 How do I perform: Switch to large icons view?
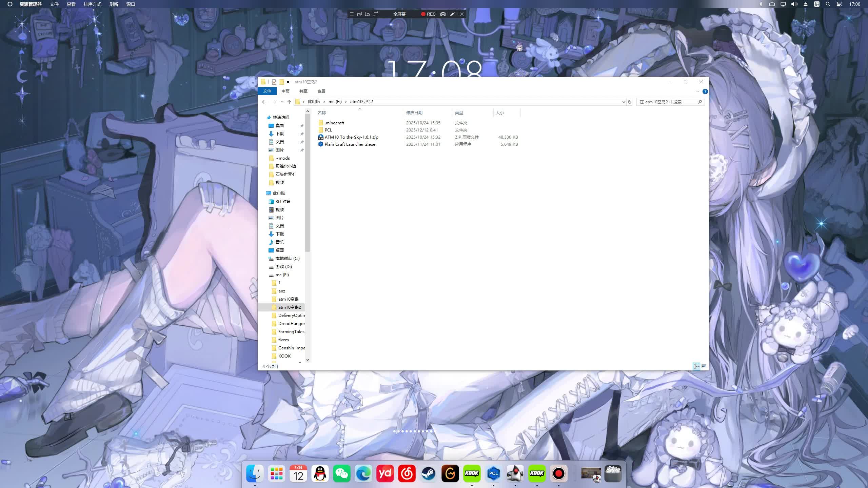(x=704, y=366)
